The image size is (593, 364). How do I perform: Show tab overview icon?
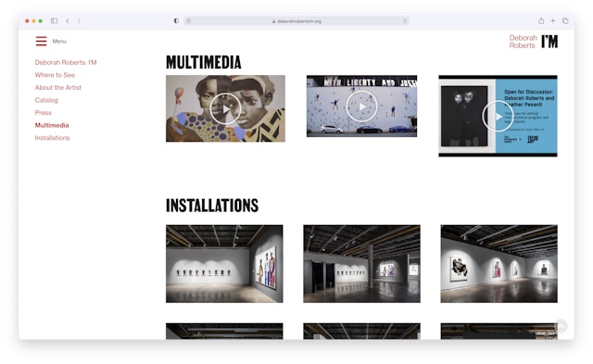coord(565,20)
